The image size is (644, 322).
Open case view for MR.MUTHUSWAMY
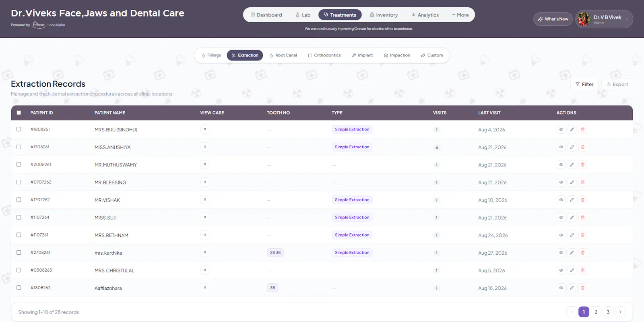pyautogui.click(x=204, y=164)
